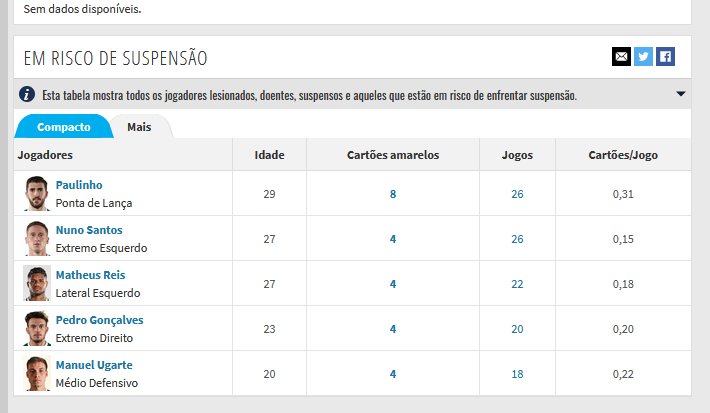Open Paulinho's 8 yellow cards link
710x413 pixels.
point(393,193)
